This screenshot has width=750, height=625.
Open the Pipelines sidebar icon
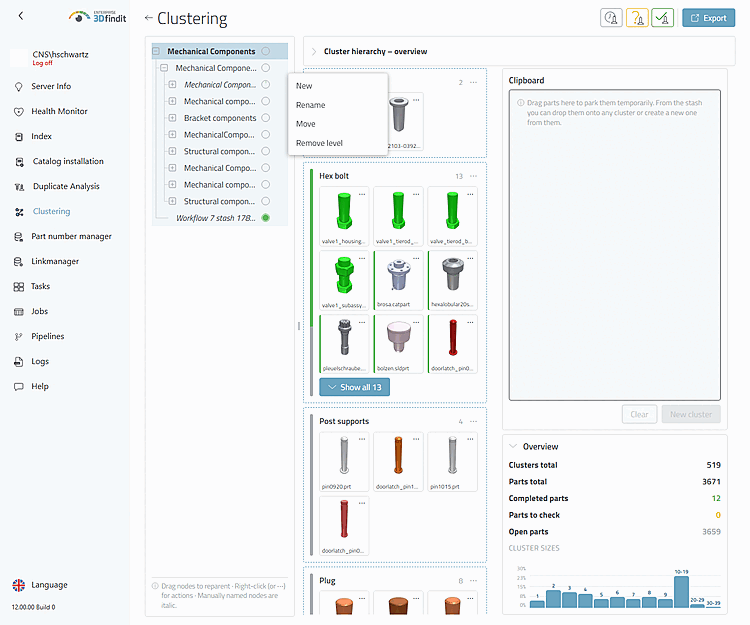coord(19,337)
